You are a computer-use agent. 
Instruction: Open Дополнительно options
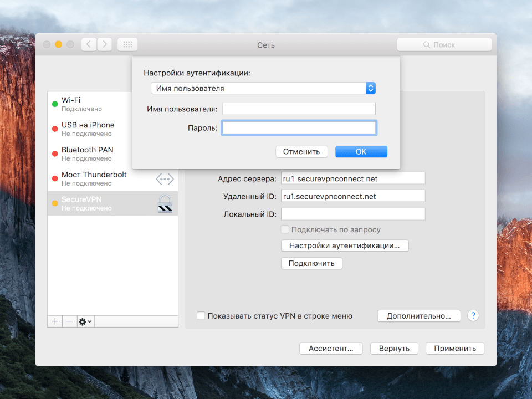418,315
